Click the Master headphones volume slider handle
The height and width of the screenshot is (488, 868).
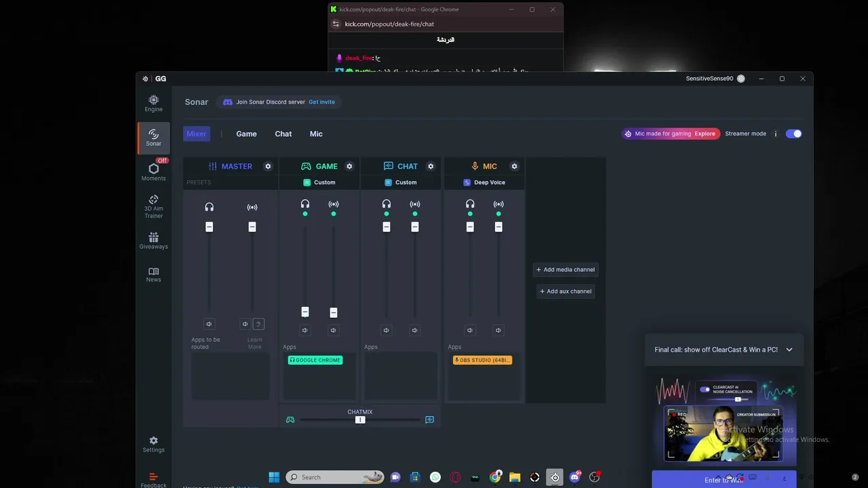[x=209, y=227]
